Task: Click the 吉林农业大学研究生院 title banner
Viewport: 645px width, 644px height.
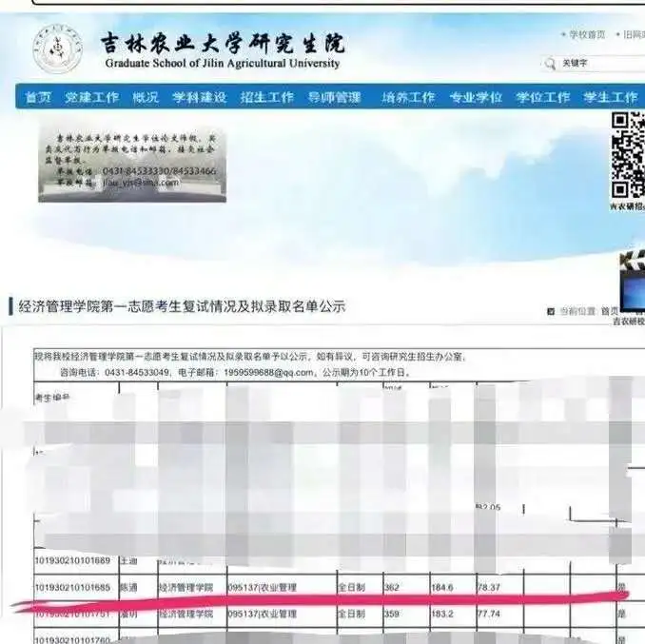Action: click(x=223, y=43)
